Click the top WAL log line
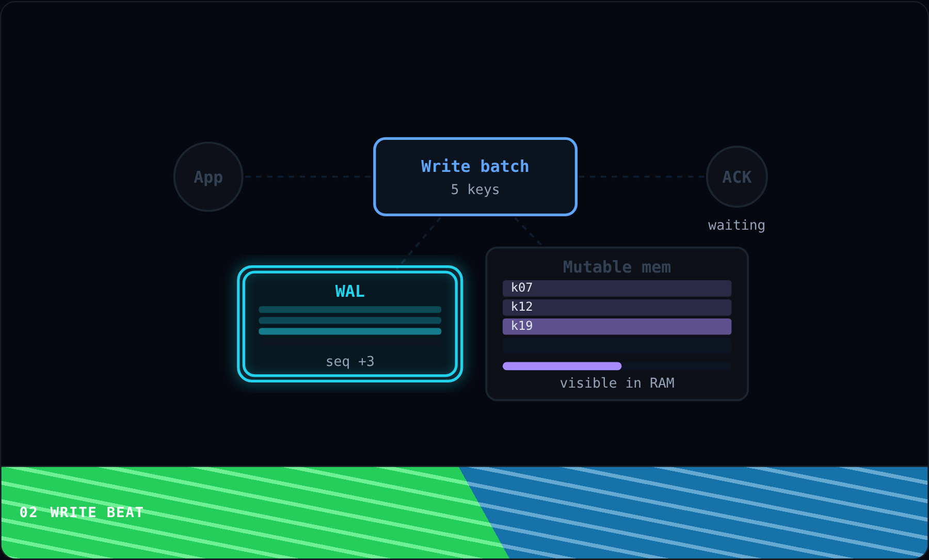The image size is (929, 560). [x=350, y=310]
